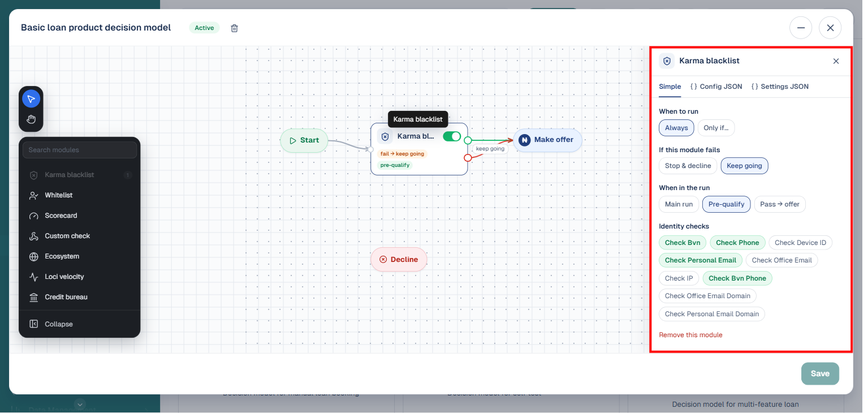
Task: Click the Decline node X icon
Action: coord(383,260)
